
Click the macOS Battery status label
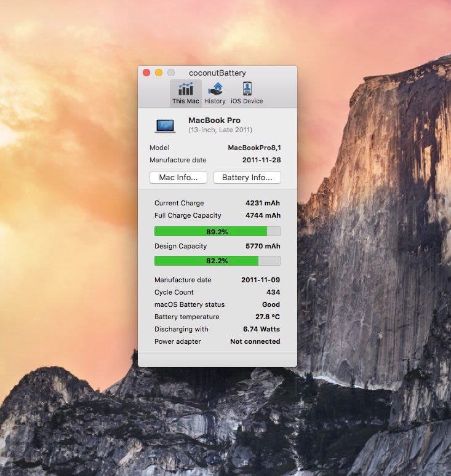tap(190, 304)
